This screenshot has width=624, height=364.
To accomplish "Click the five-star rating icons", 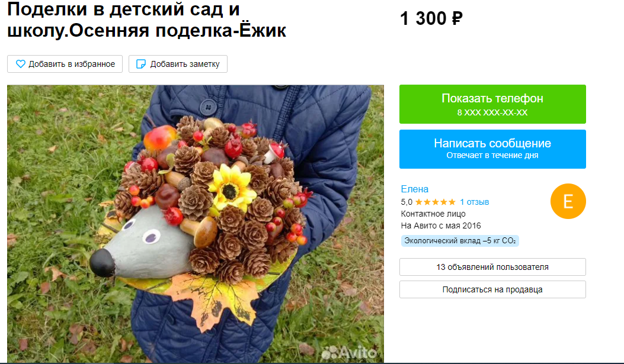I will point(436,202).
